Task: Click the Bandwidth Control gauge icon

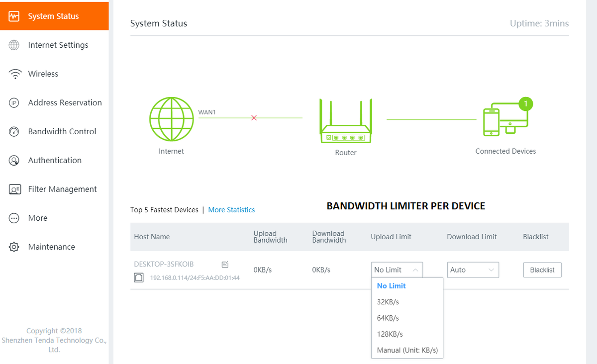Action: pyautogui.click(x=14, y=132)
